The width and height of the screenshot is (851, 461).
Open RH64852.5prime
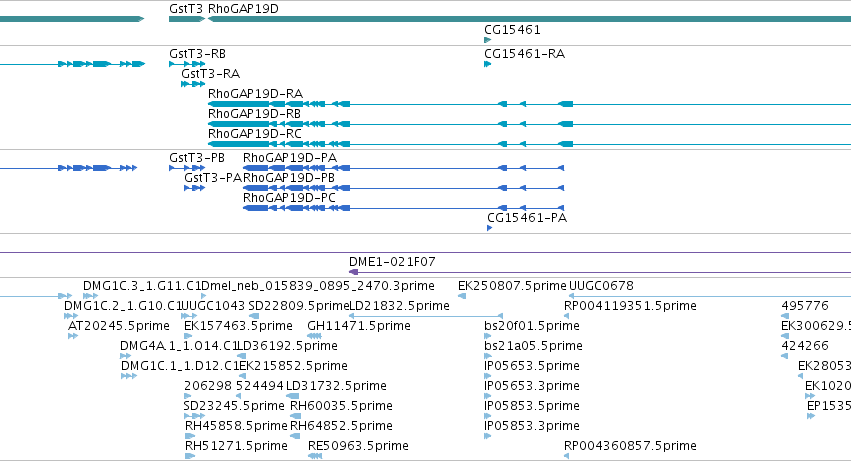tap(341, 427)
